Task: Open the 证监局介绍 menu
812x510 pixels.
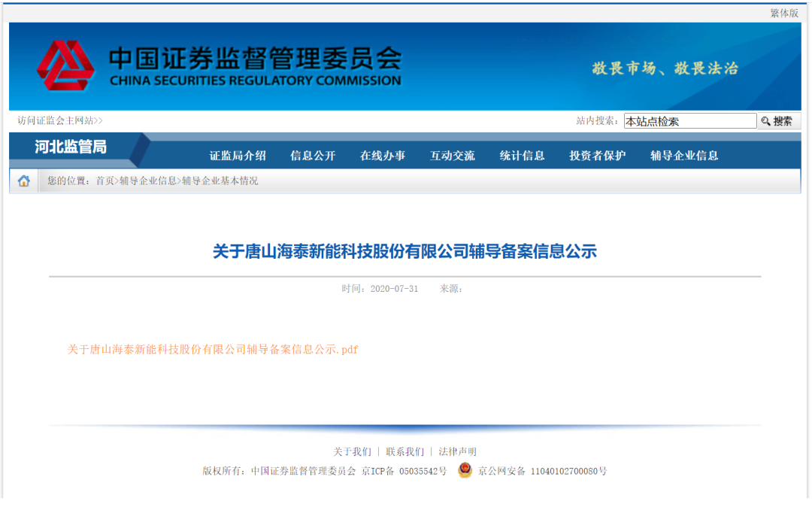Action: tap(238, 156)
